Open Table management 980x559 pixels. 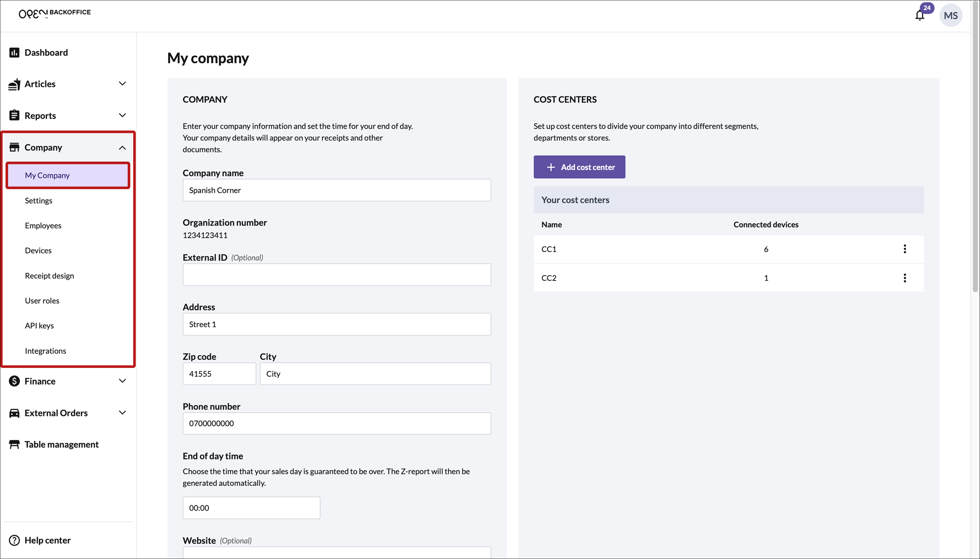coord(62,444)
